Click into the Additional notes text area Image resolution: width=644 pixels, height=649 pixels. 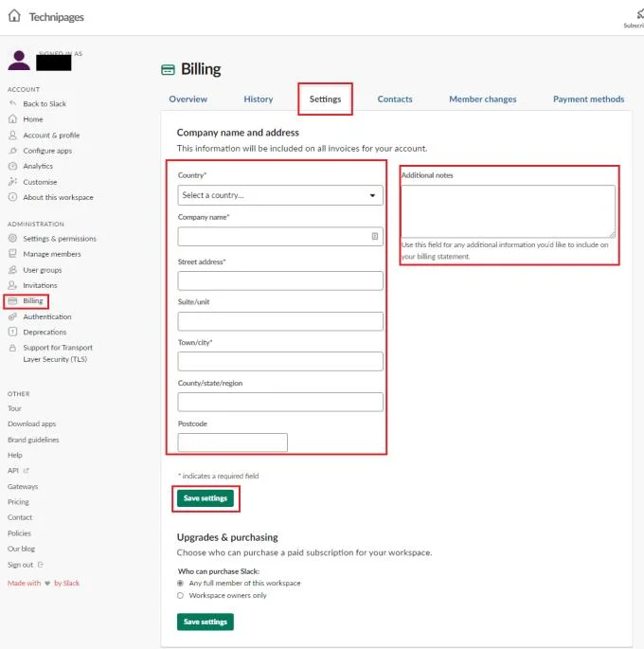click(x=509, y=211)
